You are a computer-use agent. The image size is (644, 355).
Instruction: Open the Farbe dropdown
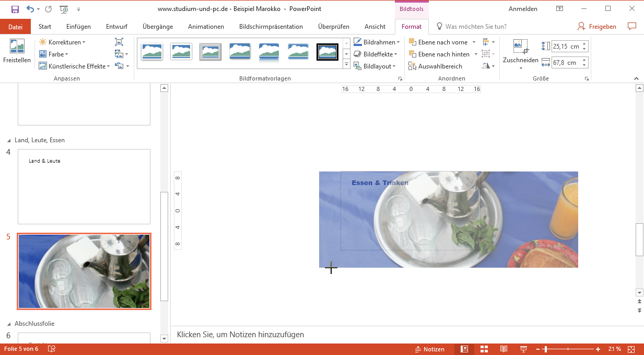coord(53,54)
